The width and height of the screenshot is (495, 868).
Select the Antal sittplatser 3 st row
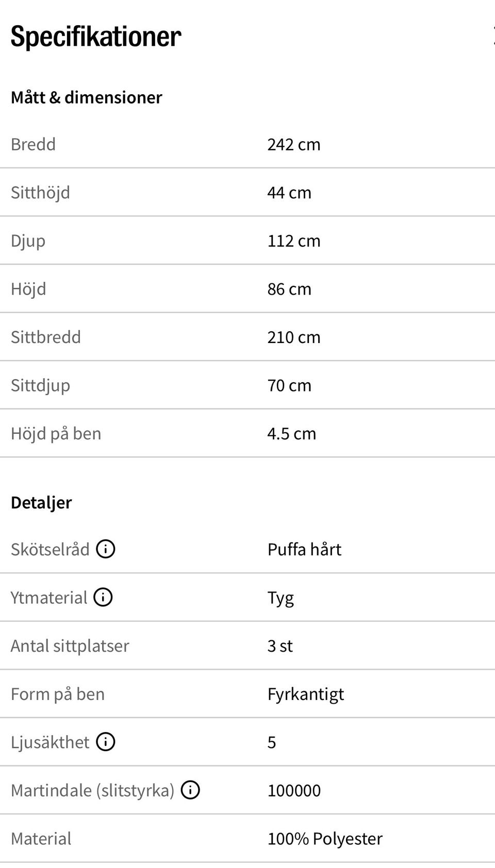coord(247,646)
